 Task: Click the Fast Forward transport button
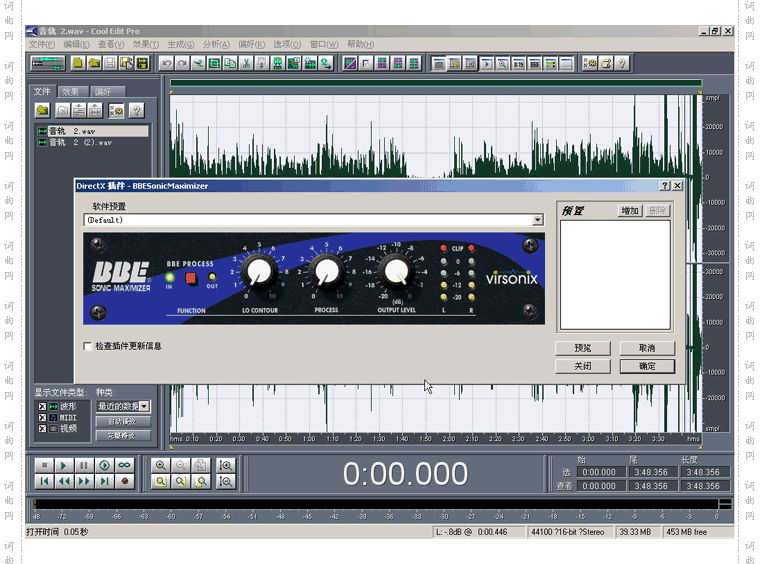pyautogui.click(x=84, y=481)
